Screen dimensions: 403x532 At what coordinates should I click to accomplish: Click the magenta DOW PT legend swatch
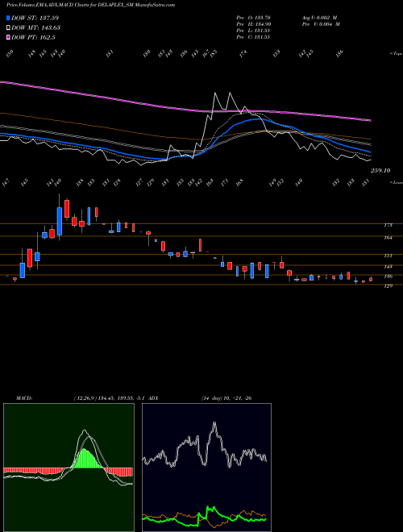8,37
